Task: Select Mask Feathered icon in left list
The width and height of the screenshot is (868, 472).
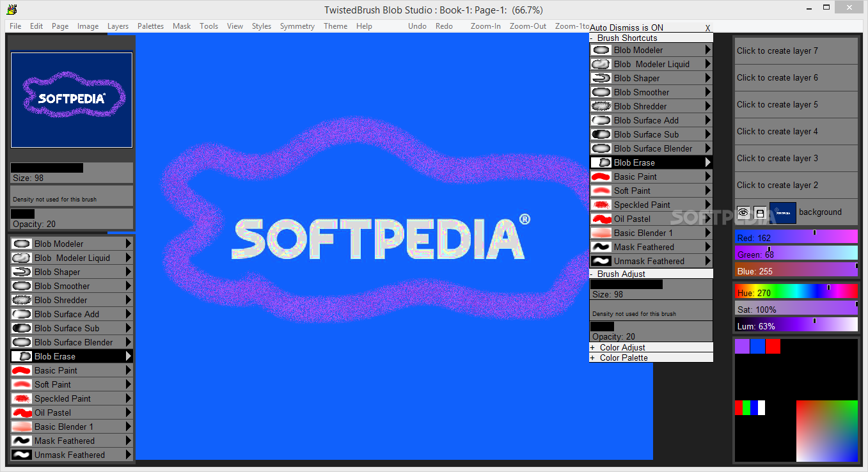Action: [x=22, y=441]
